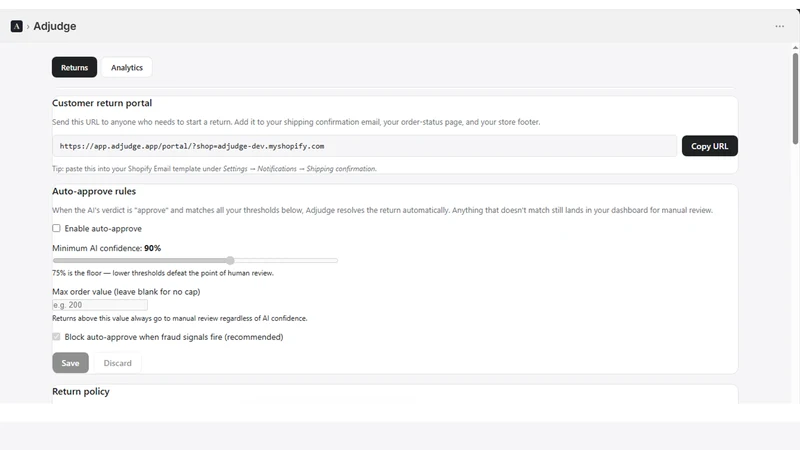Click the scrollbar up arrow
800x450 pixels.
point(795,47)
